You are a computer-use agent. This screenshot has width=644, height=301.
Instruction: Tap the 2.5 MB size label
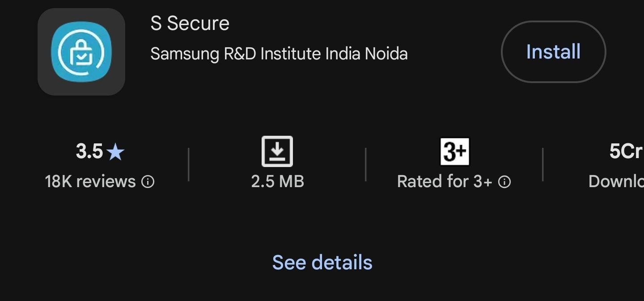click(x=277, y=181)
